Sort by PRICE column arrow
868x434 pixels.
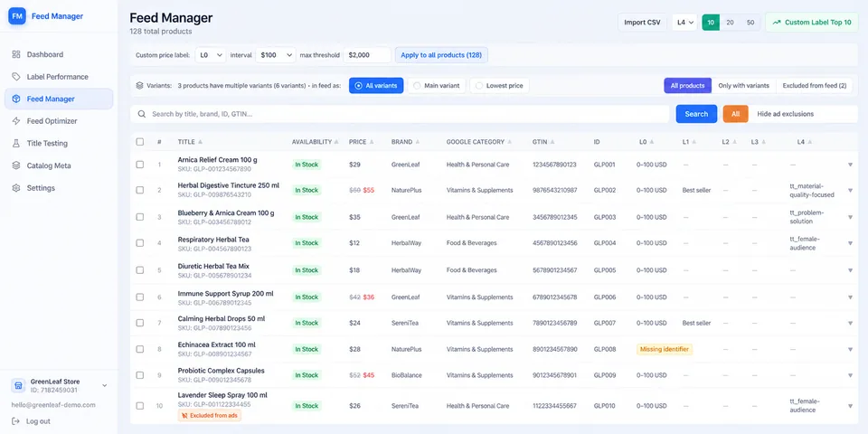[372, 142]
